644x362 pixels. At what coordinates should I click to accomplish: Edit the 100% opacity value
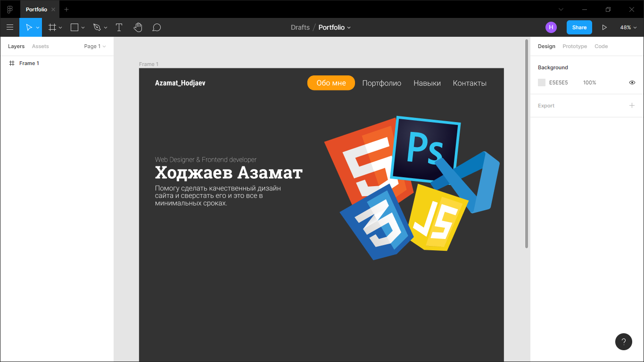click(x=590, y=82)
